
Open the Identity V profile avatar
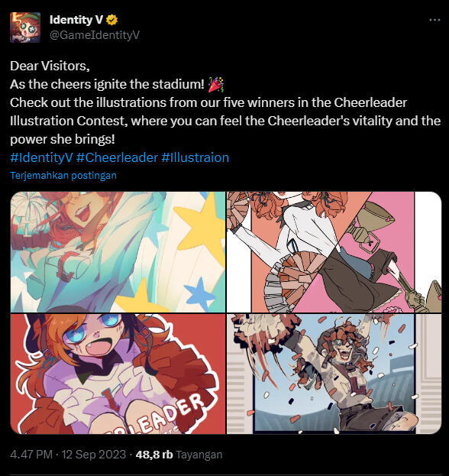25,28
